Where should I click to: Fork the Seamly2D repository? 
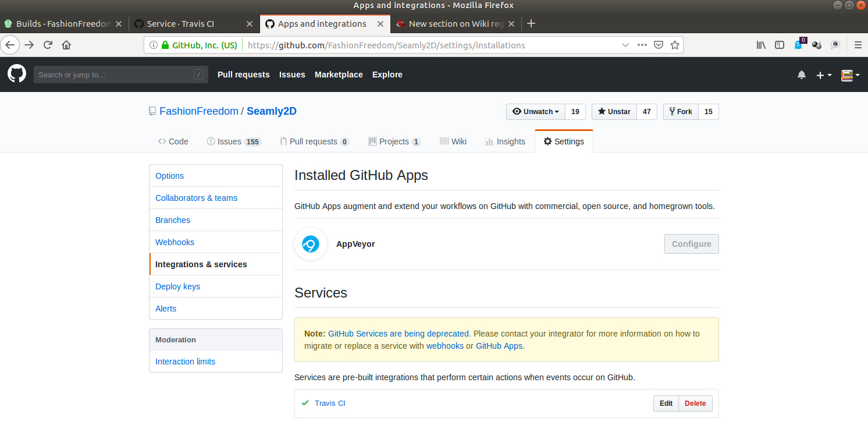tap(681, 112)
